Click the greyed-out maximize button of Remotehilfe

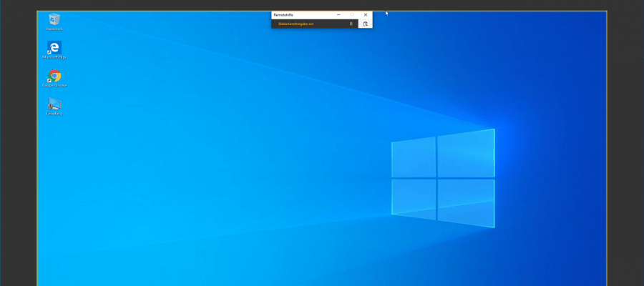(351, 14)
